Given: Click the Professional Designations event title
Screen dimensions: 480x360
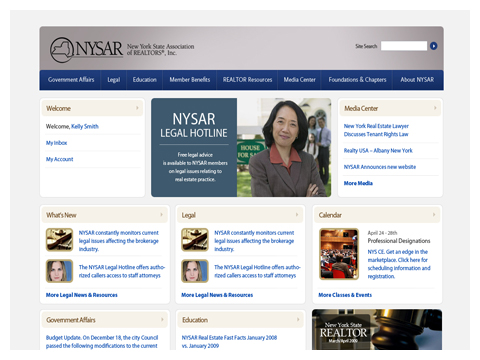Looking at the screenshot, I should tap(399, 241).
